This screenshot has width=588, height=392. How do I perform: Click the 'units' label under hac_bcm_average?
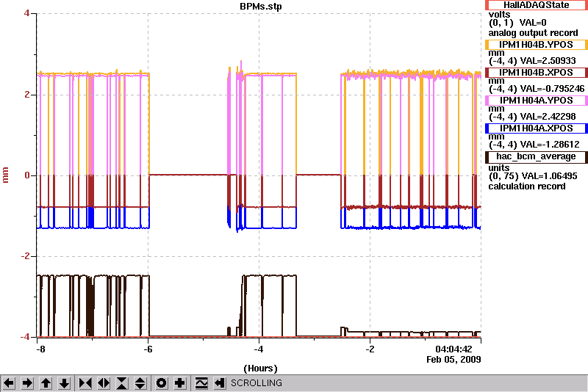point(499,167)
